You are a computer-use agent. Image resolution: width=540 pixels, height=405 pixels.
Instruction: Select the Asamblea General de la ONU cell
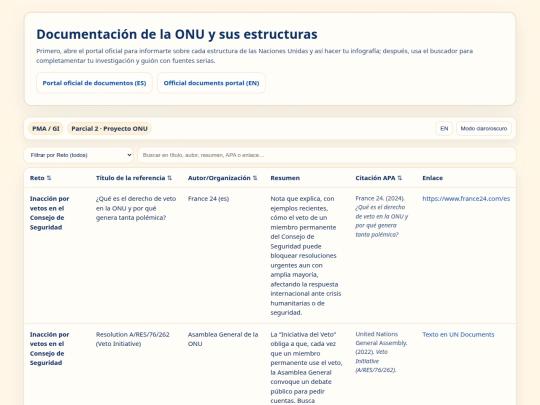pos(223,339)
